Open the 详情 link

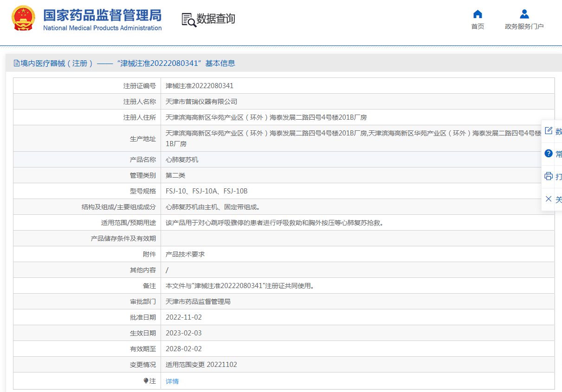click(x=172, y=381)
